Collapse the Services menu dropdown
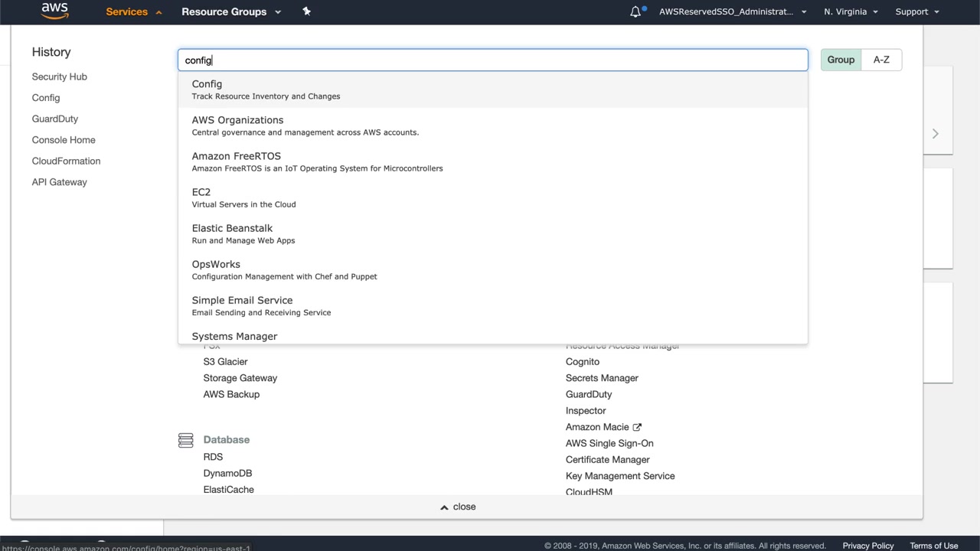This screenshot has height=551, width=980. [x=133, y=11]
